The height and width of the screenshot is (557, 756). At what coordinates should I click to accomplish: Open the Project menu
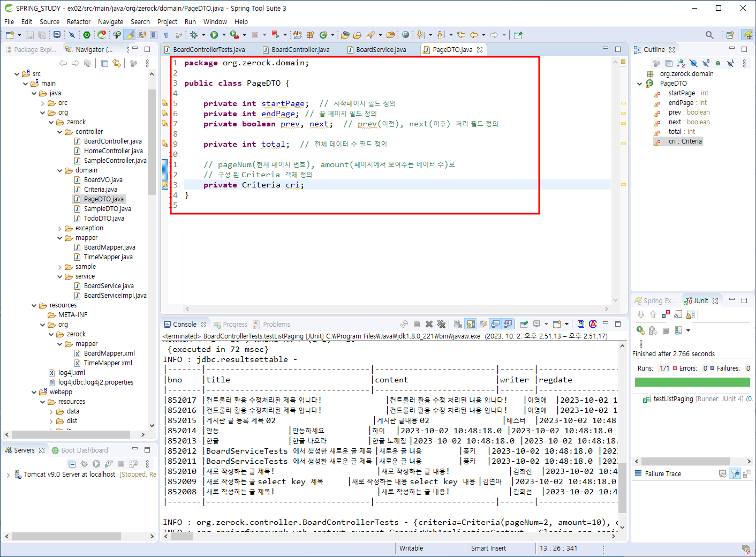pyautogui.click(x=167, y=22)
